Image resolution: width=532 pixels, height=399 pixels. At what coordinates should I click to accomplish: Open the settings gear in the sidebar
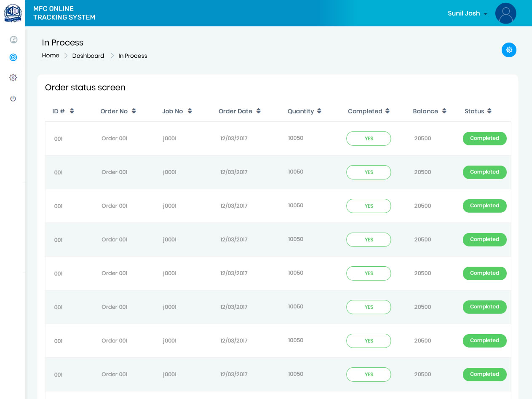[13, 78]
